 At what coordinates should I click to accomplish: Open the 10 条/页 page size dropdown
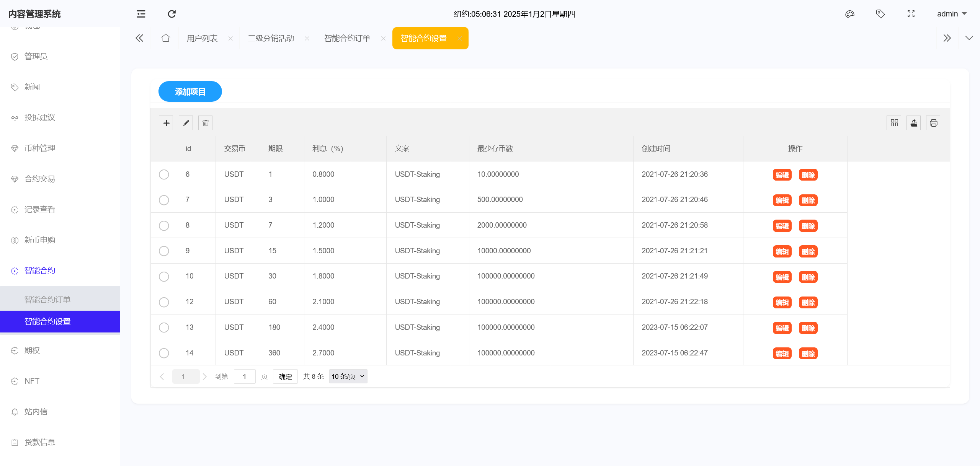(348, 376)
